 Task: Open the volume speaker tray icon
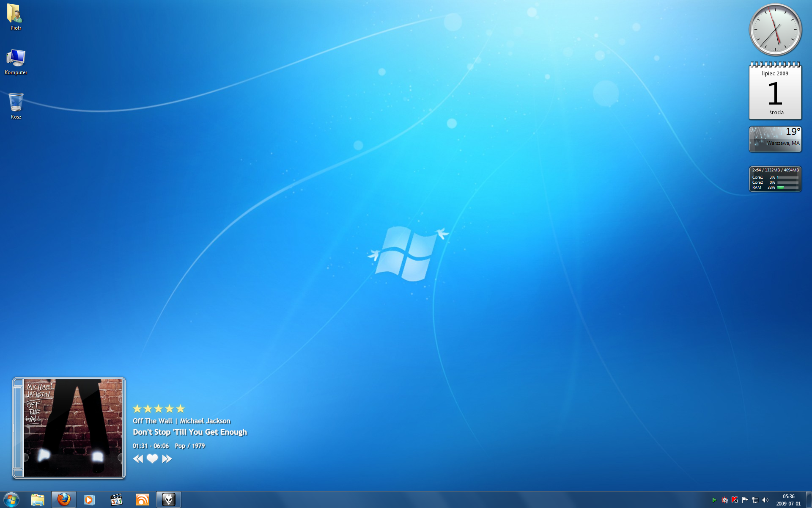point(765,500)
